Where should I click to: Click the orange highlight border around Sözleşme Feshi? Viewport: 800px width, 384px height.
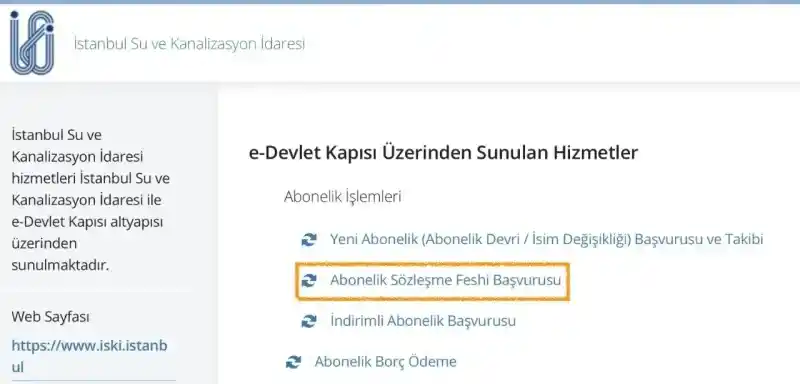click(432, 264)
